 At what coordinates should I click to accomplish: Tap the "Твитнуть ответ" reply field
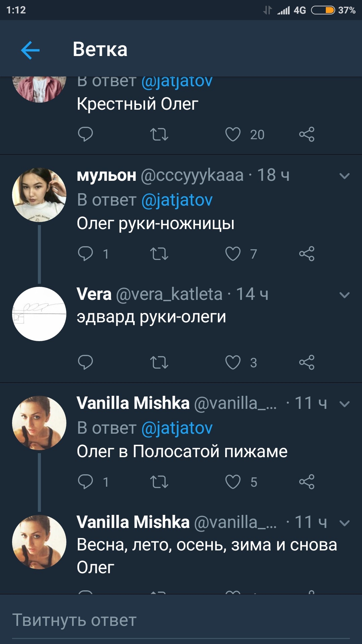pos(181,621)
